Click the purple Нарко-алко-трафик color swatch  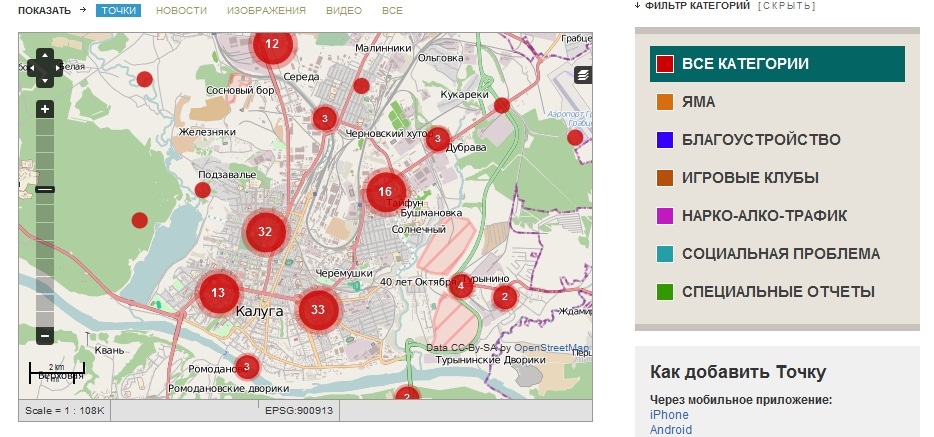[665, 216]
